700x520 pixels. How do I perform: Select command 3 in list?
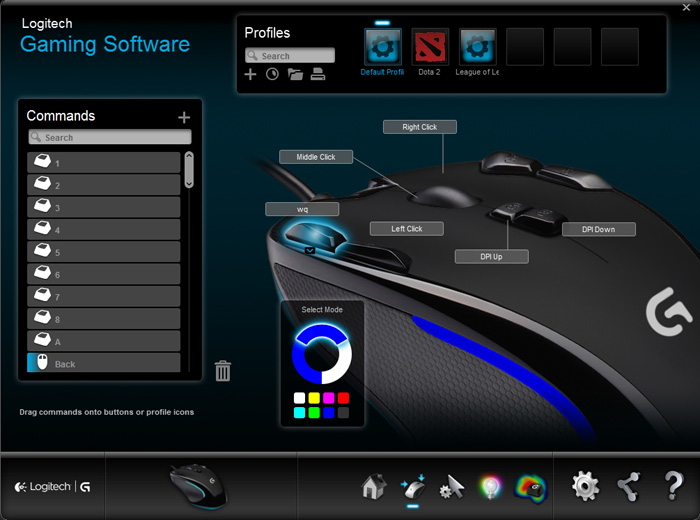click(104, 207)
